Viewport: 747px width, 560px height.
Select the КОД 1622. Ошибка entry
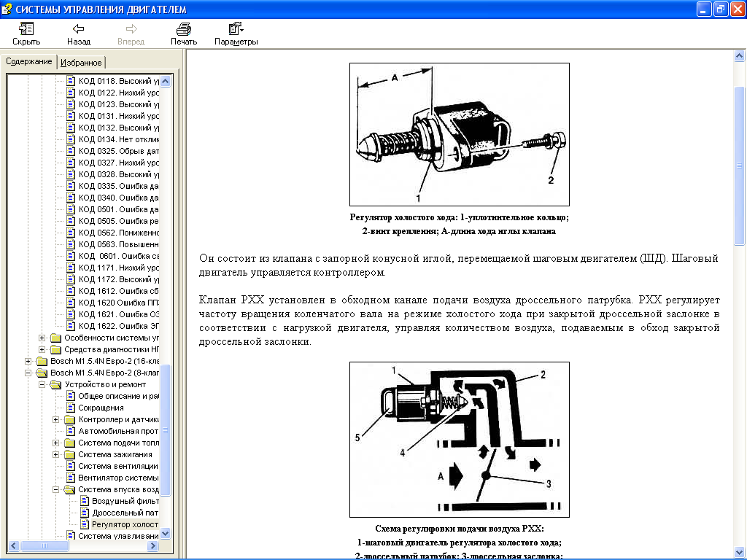[x=119, y=326]
